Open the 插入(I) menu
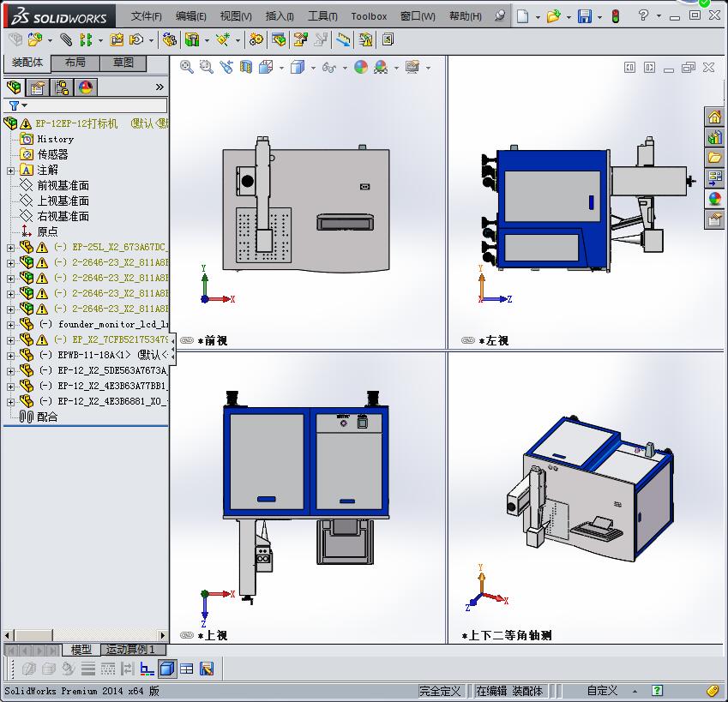The height and width of the screenshot is (702, 728). tap(280, 16)
